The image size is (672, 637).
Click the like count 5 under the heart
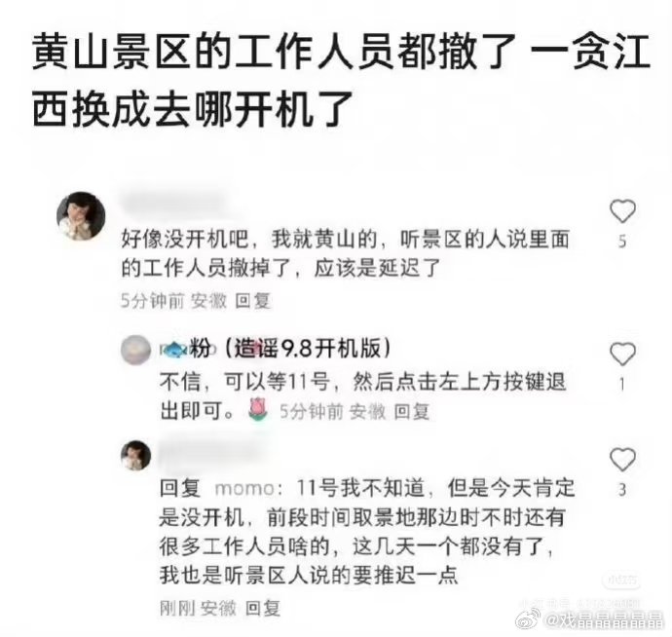[x=622, y=242]
